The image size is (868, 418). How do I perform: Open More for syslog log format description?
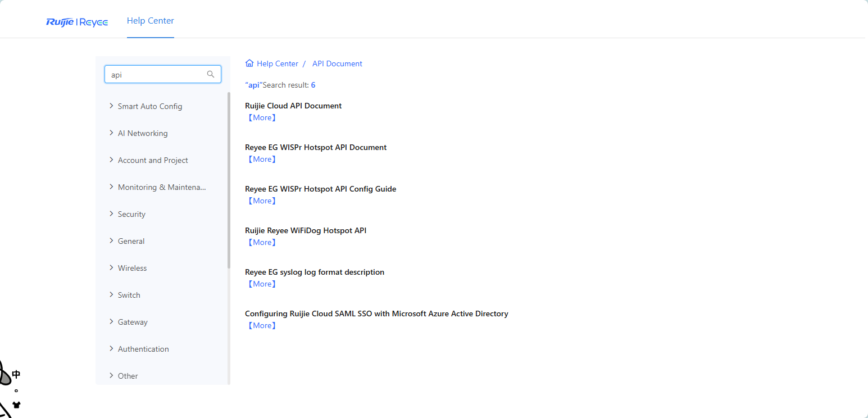pyautogui.click(x=262, y=284)
